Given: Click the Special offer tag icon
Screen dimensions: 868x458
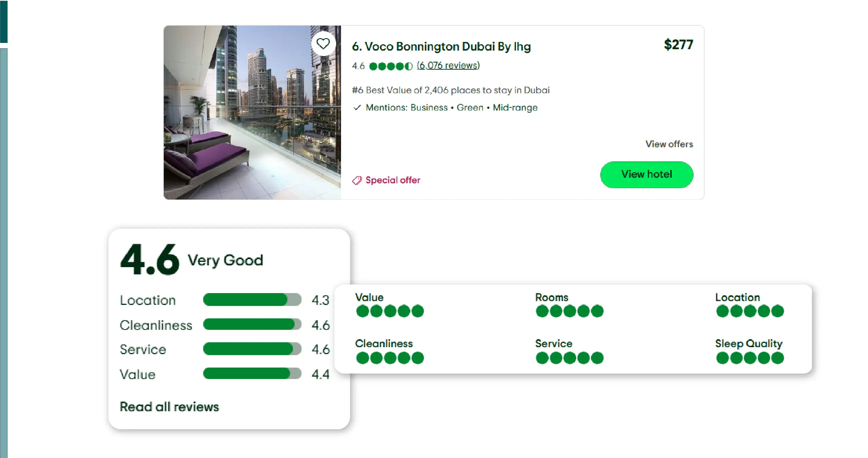Looking at the screenshot, I should pos(357,180).
